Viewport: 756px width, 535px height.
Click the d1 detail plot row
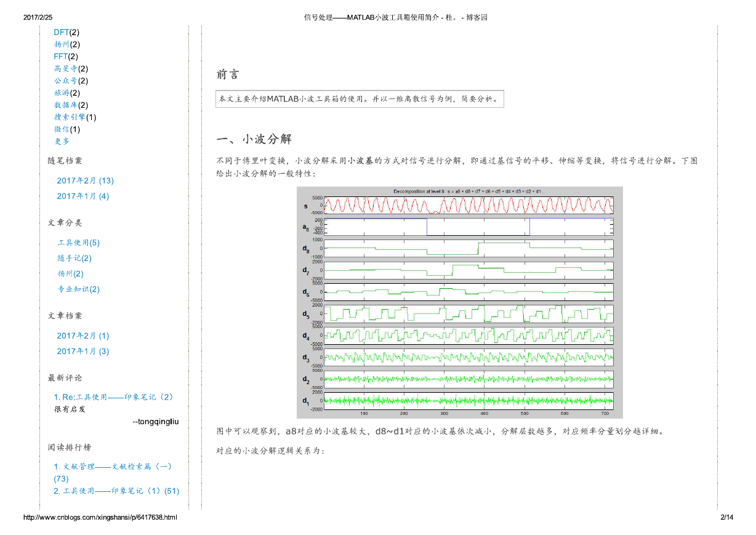point(468,401)
